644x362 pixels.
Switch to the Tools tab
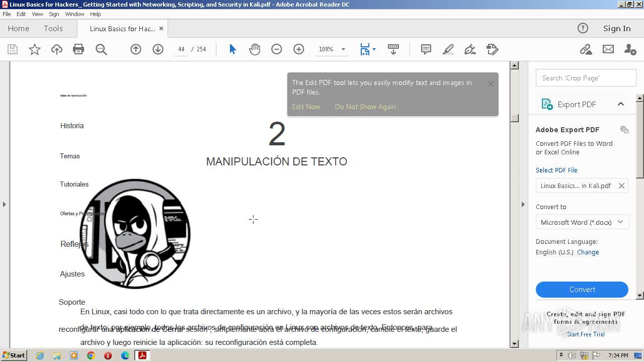(x=53, y=28)
